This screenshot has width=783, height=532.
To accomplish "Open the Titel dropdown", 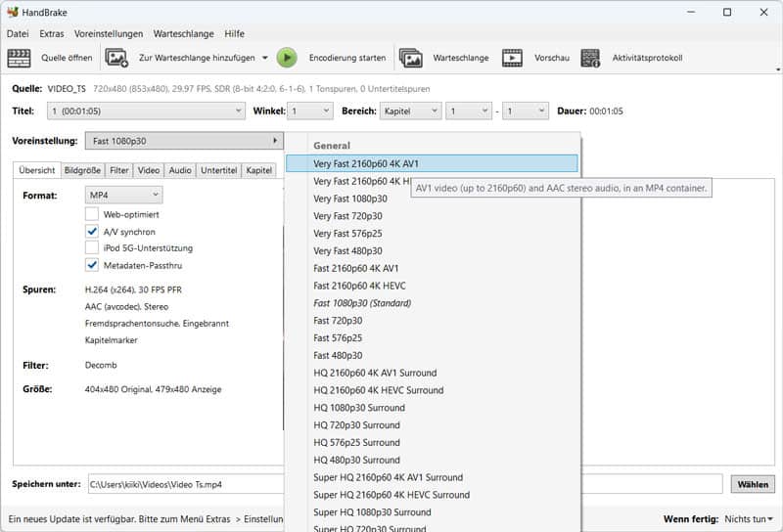I will click(x=146, y=111).
